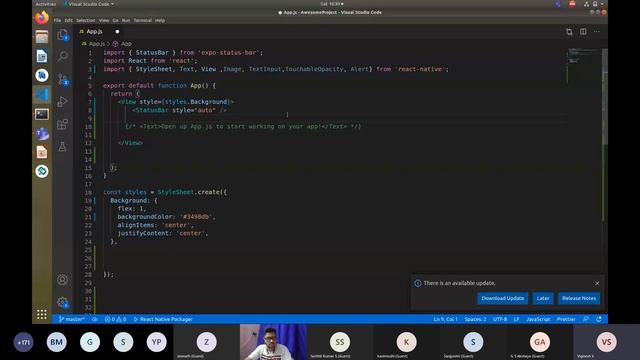Dismiss the update notification
Viewport: 640px width, 360px height.
[597, 283]
